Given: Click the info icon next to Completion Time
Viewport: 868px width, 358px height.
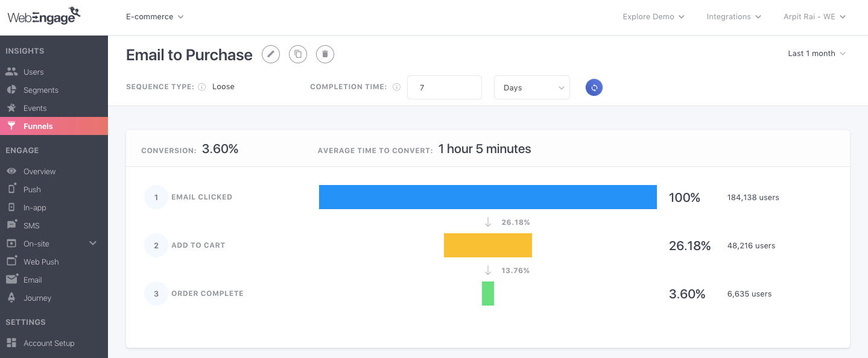Looking at the screenshot, I should point(397,87).
